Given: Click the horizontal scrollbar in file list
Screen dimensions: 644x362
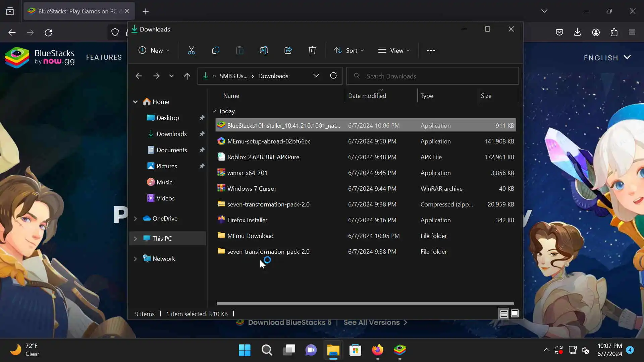Looking at the screenshot, I should 365,304.
